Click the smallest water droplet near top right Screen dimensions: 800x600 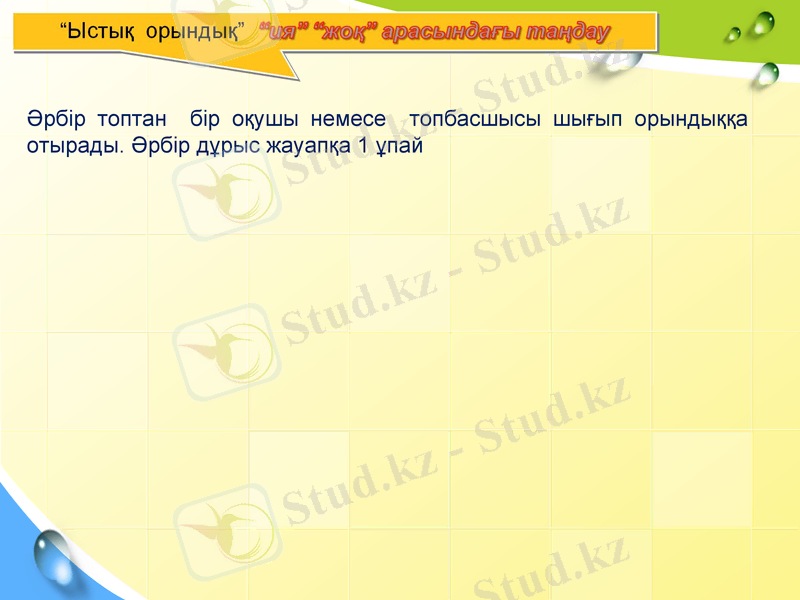[x=733, y=34]
